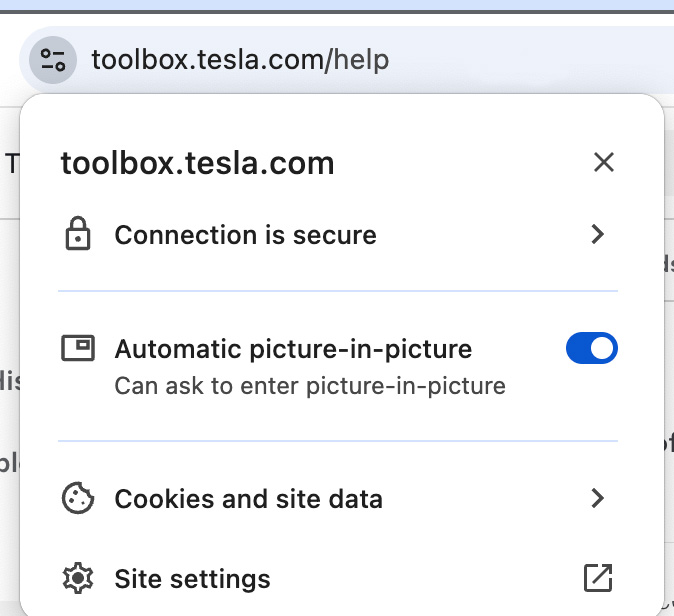Disable Automatic picture-in-picture toggle
The width and height of the screenshot is (674, 616).
(592, 348)
